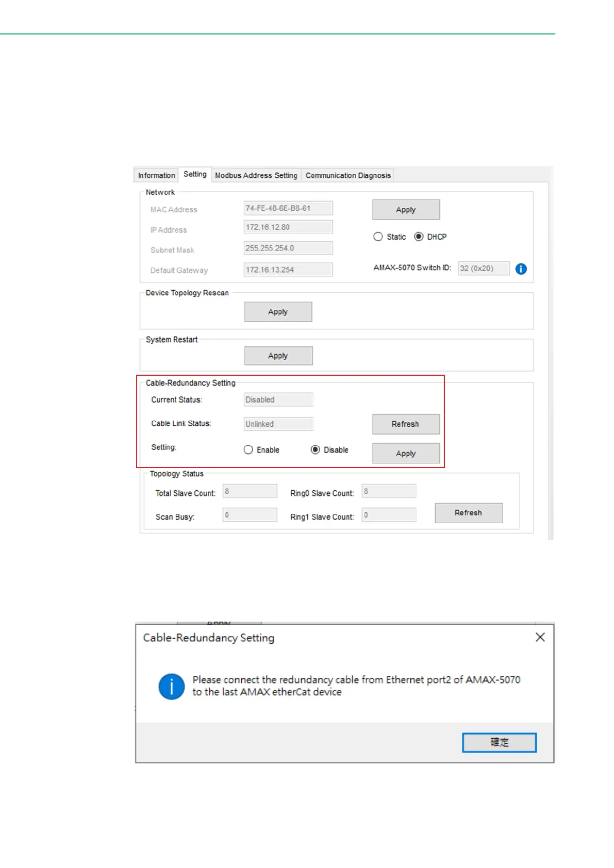The height and width of the screenshot is (868, 614).
Task: Apply Device Topology Rescan
Action: point(278,312)
